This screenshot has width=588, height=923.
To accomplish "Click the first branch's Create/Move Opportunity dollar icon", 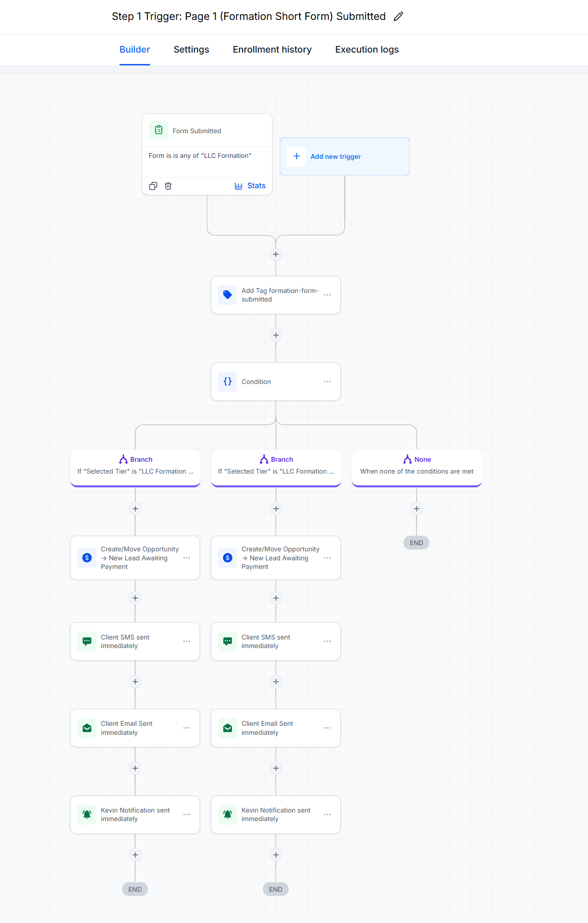I will (x=87, y=558).
